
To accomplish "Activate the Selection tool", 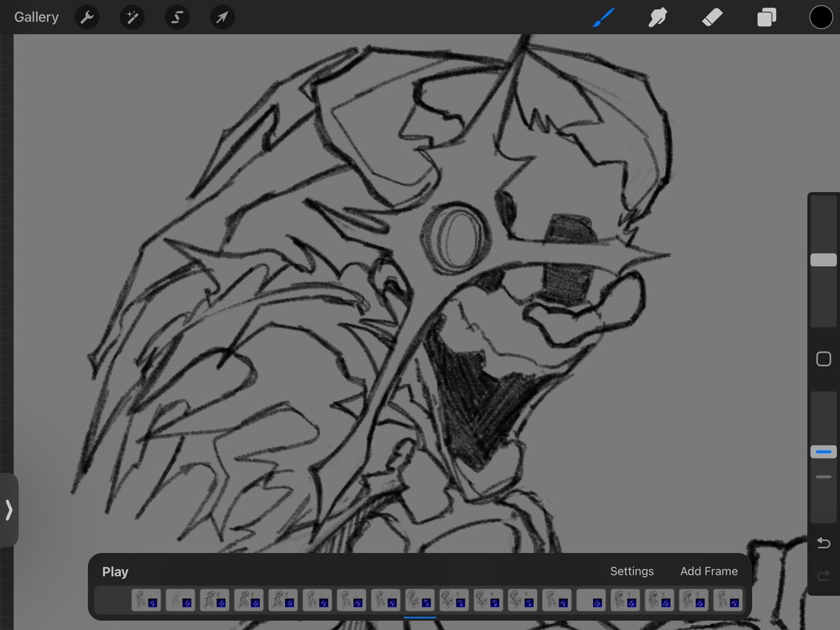I will click(177, 17).
